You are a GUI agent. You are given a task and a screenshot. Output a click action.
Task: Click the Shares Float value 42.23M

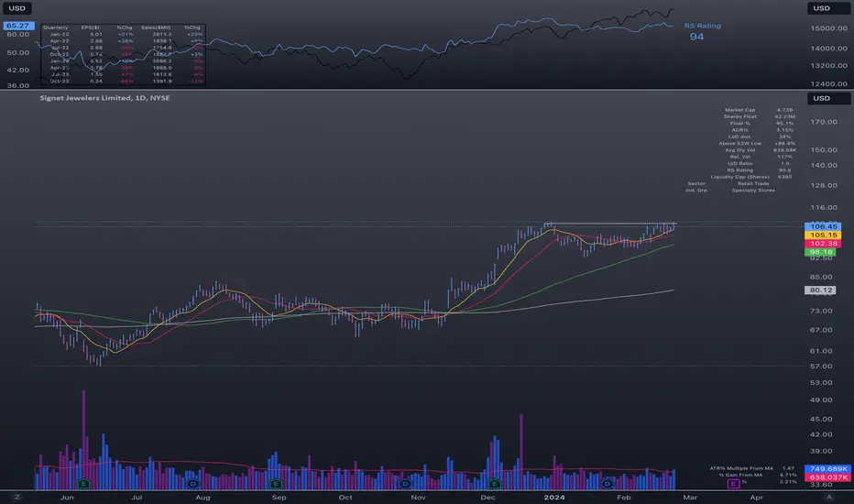pos(785,116)
